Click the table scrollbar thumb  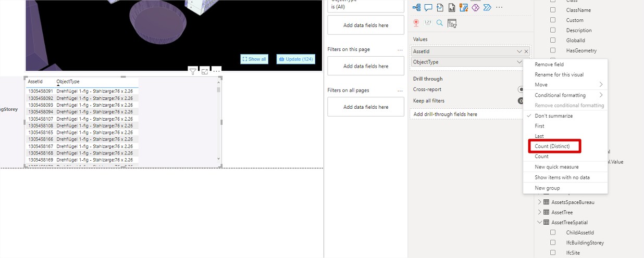pyautogui.click(x=218, y=89)
